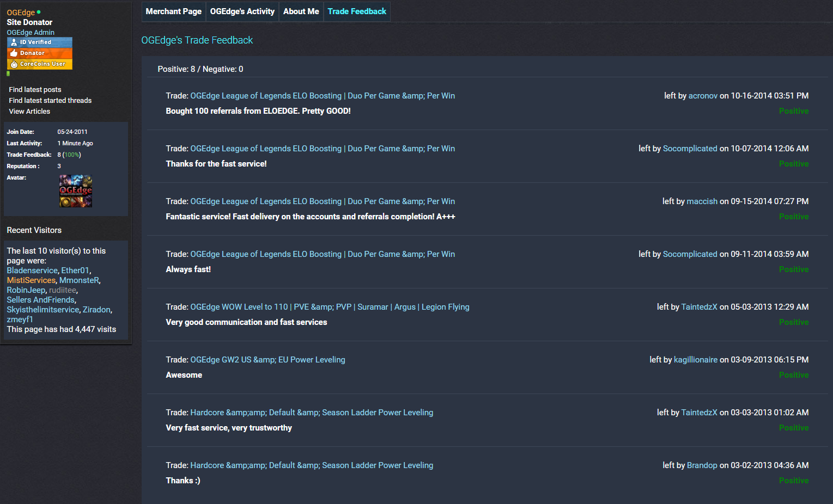The height and width of the screenshot is (504, 833).
Task: Open MmonsteR visitor link
Action: pos(79,280)
